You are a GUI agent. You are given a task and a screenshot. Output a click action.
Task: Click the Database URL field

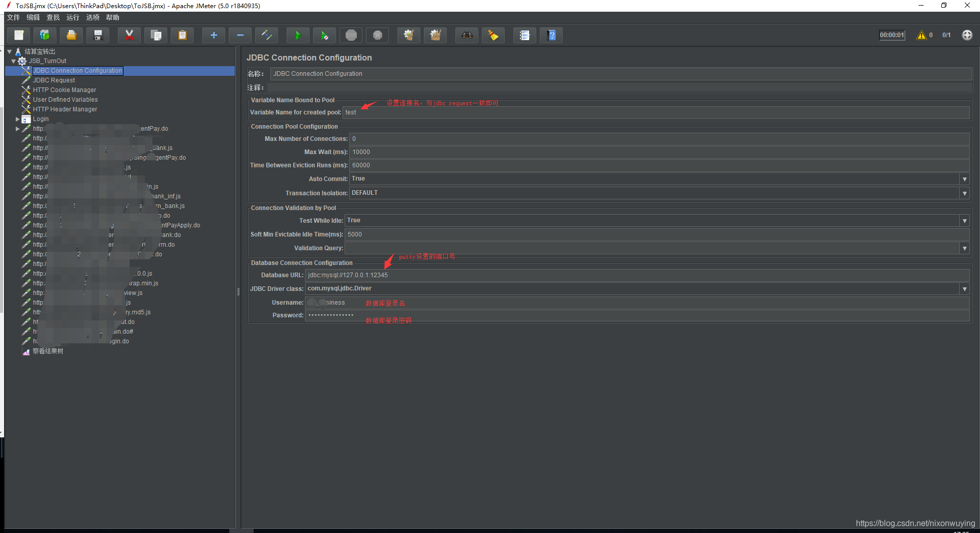point(637,275)
